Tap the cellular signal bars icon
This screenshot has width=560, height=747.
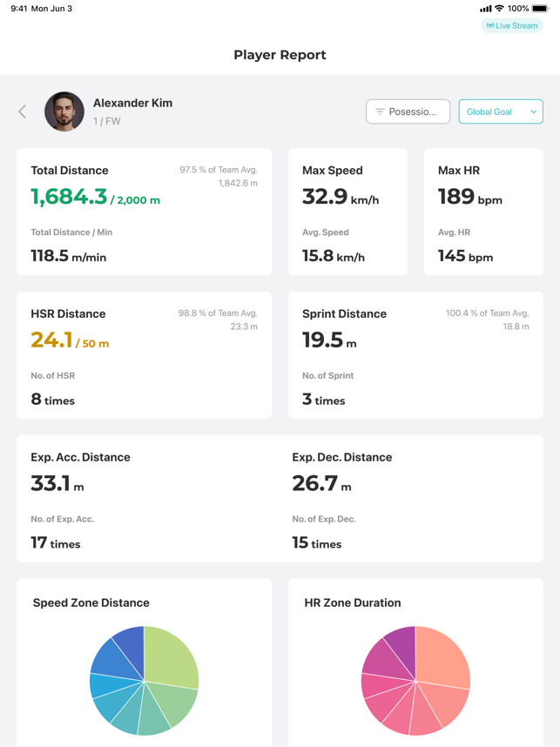point(485,9)
